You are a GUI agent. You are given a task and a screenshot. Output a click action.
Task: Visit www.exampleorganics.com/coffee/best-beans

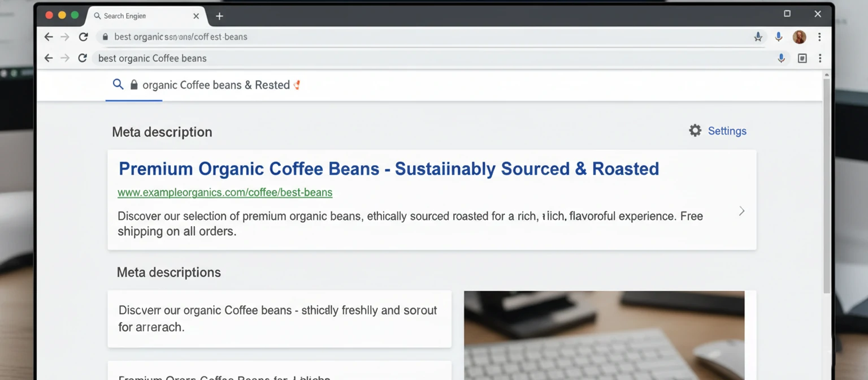coord(224,192)
